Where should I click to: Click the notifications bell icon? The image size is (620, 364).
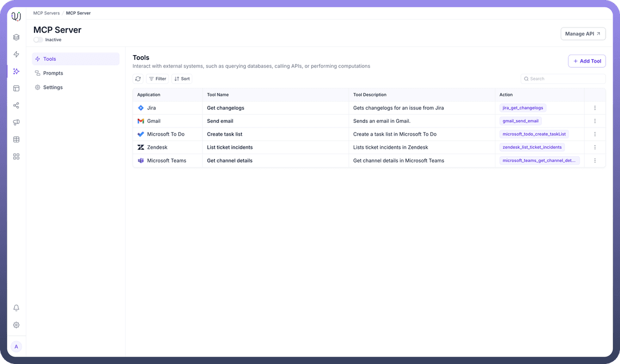click(16, 308)
